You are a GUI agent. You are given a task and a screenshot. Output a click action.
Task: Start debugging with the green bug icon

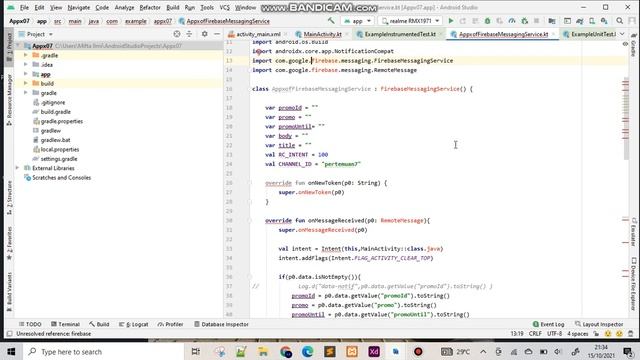point(487,21)
